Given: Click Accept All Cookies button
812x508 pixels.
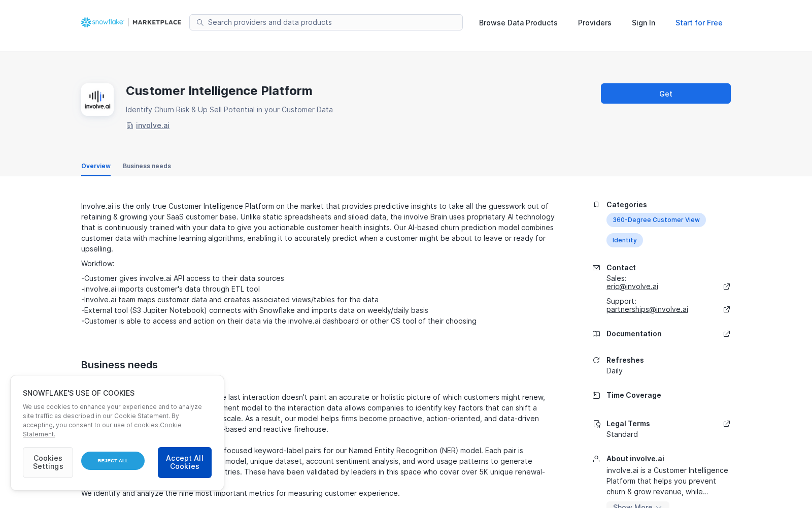Looking at the screenshot, I should pos(185,462).
